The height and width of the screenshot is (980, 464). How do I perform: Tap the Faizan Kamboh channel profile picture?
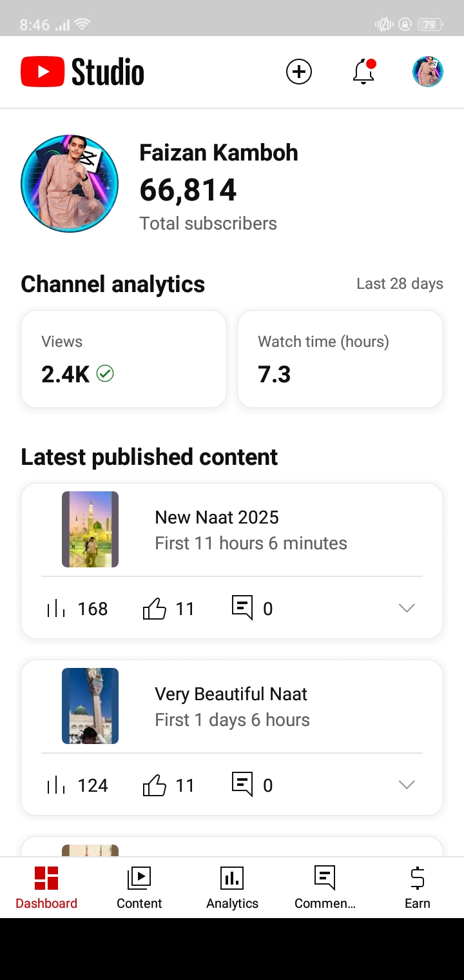(70, 184)
